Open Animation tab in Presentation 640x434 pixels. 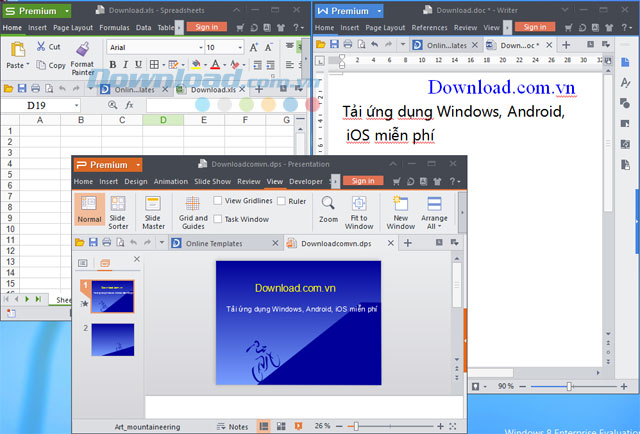pyautogui.click(x=171, y=182)
